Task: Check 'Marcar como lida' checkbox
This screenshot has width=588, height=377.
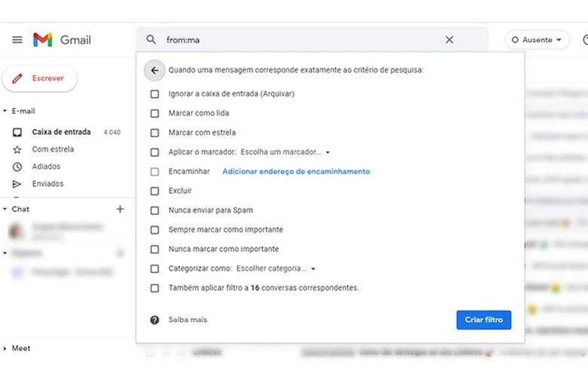Action: (155, 113)
